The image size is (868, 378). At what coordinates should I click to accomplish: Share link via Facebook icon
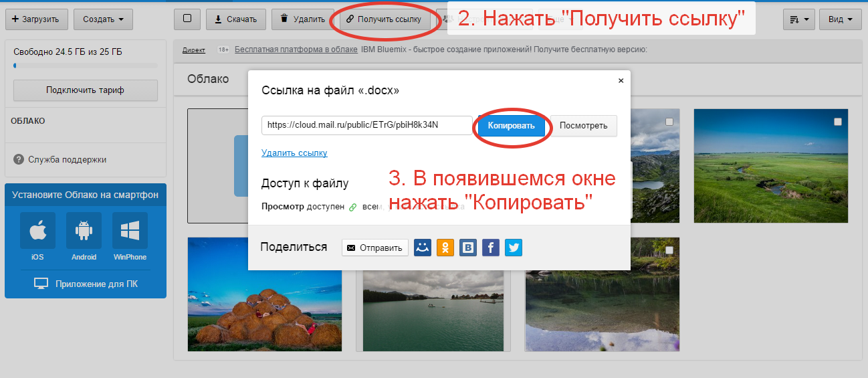490,248
